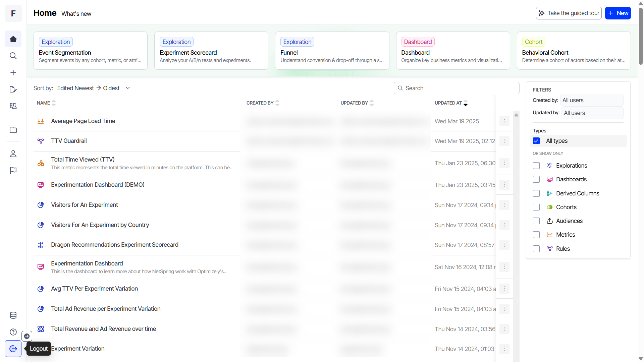644x362 pixels.
Task: Open row menu for Avg TTV Per Experiment Variation
Action: (504, 289)
